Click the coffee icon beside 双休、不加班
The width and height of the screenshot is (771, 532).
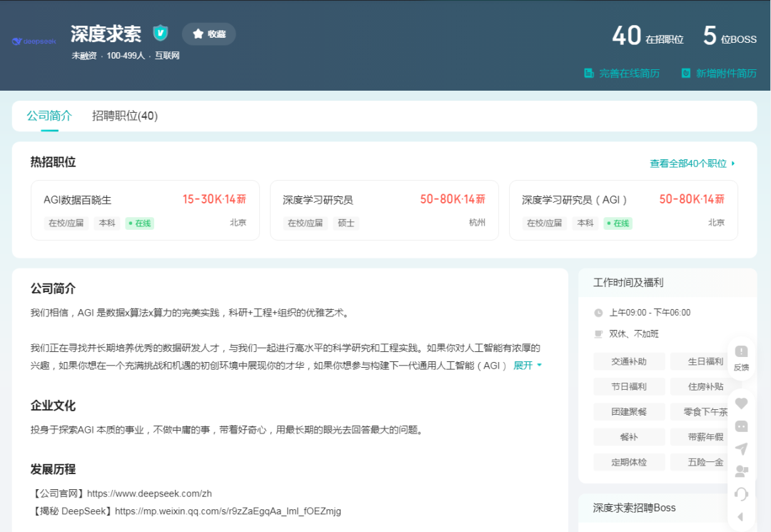point(598,334)
